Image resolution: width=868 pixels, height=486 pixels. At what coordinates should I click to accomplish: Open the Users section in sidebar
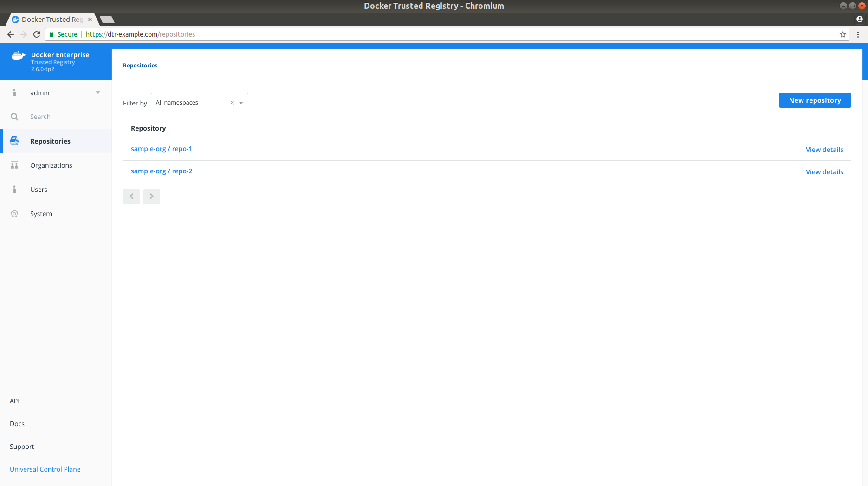[39, 190]
